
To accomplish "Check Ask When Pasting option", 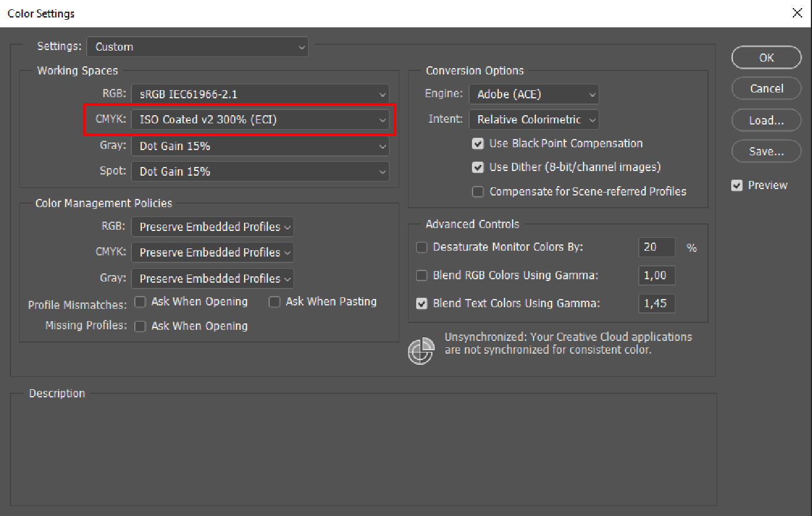I will point(274,302).
